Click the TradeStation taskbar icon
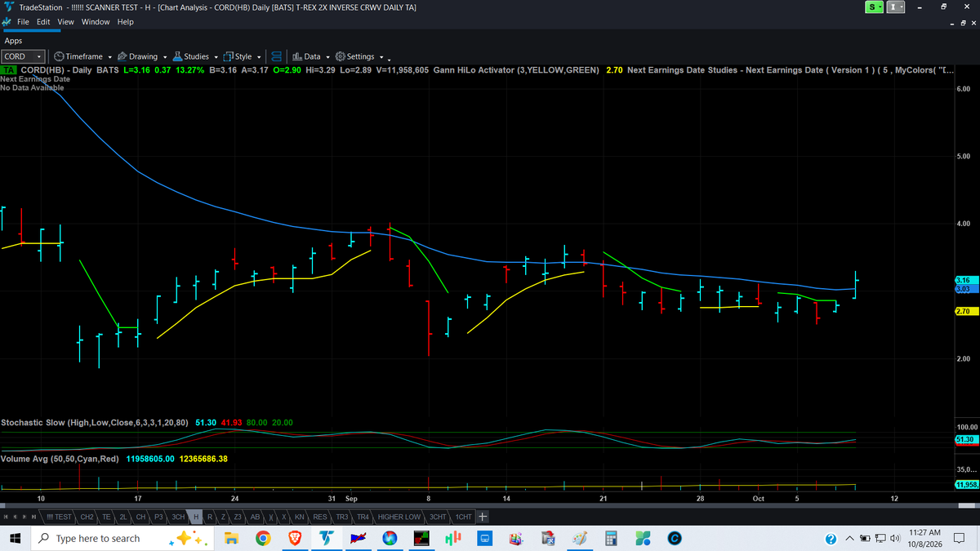The height and width of the screenshot is (551, 980). point(327,539)
